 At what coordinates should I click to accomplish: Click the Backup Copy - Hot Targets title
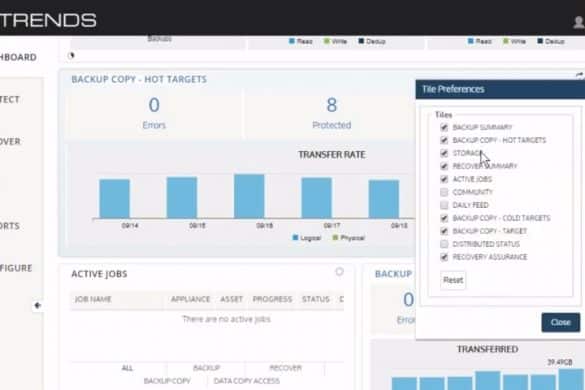point(139,79)
